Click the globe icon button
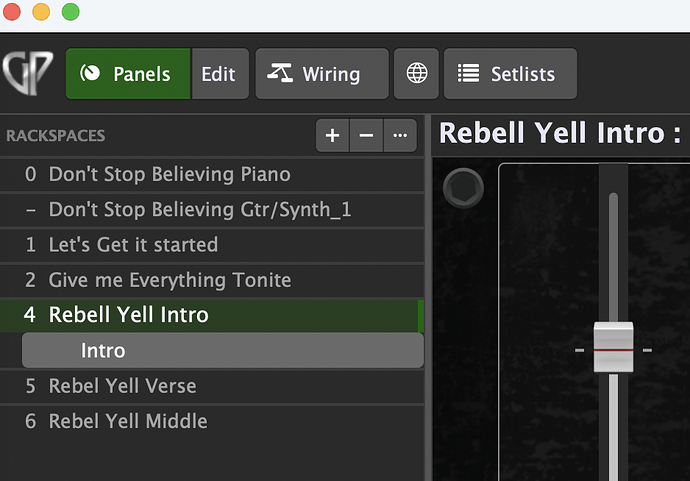Viewport: 690px width, 481px height. click(x=416, y=74)
